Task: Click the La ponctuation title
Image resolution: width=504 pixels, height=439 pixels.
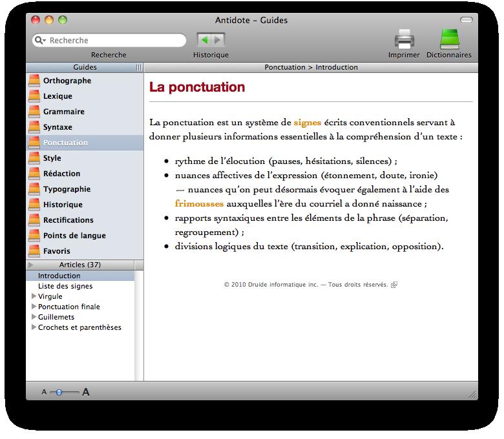Action: coord(197,87)
